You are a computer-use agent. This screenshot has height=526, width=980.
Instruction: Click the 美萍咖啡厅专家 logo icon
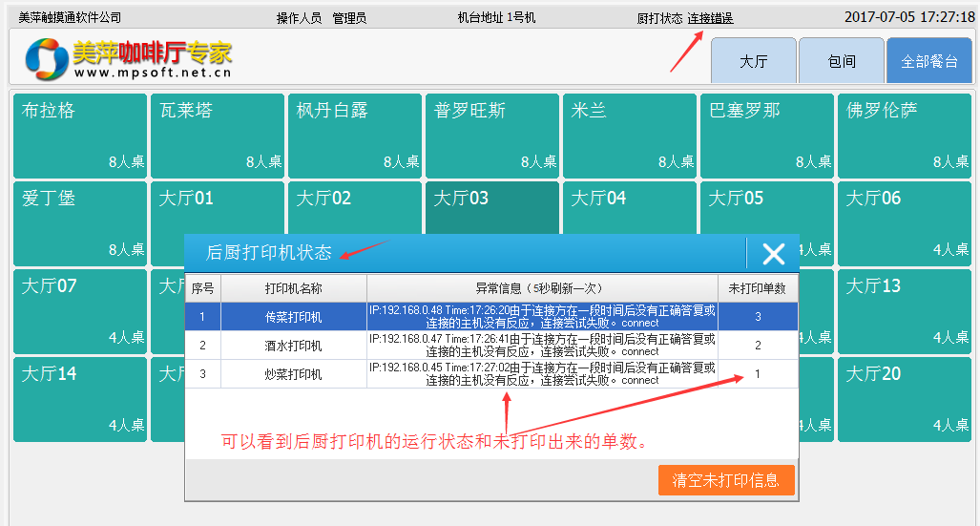tap(46, 59)
